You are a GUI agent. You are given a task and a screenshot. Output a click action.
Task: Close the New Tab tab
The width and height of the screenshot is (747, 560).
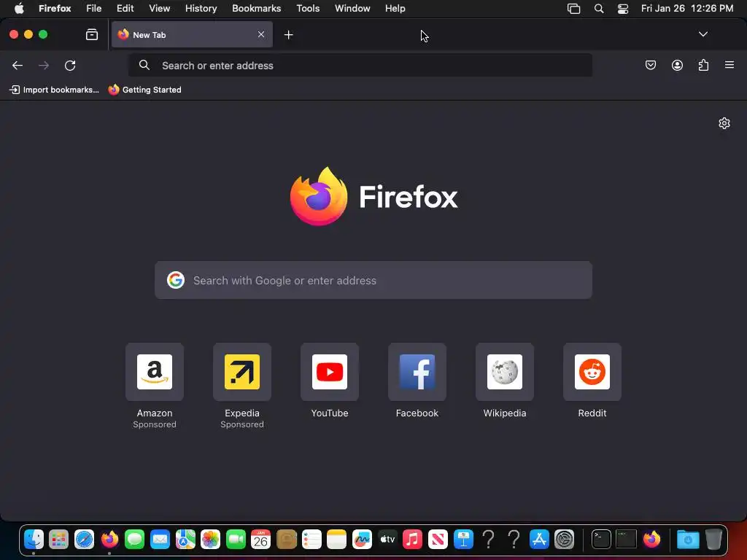(x=261, y=35)
